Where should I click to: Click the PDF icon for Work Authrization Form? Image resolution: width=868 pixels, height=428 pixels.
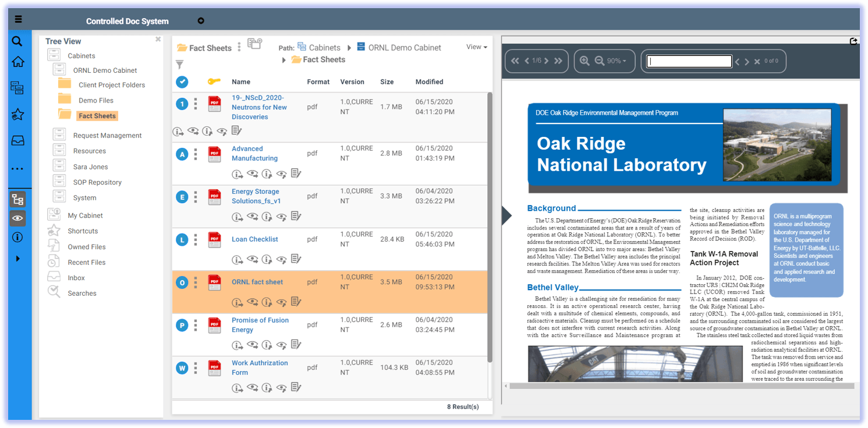click(215, 368)
